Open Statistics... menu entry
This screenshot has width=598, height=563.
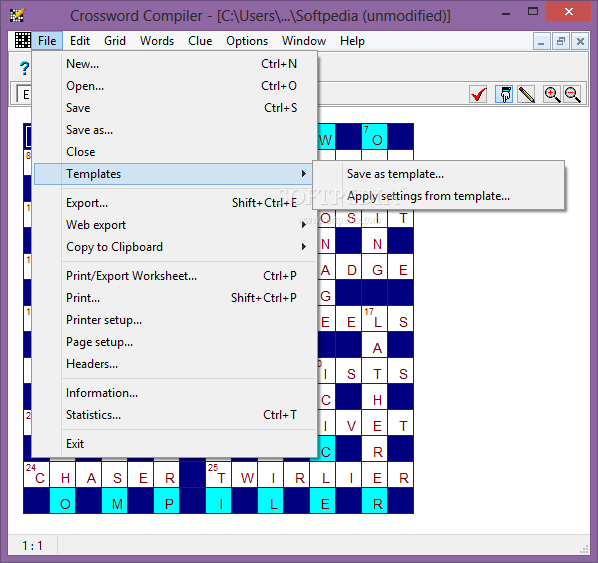click(175, 415)
